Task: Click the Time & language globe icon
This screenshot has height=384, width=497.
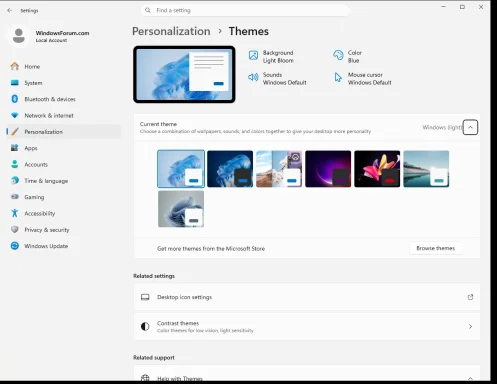Action: click(x=15, y=180)
